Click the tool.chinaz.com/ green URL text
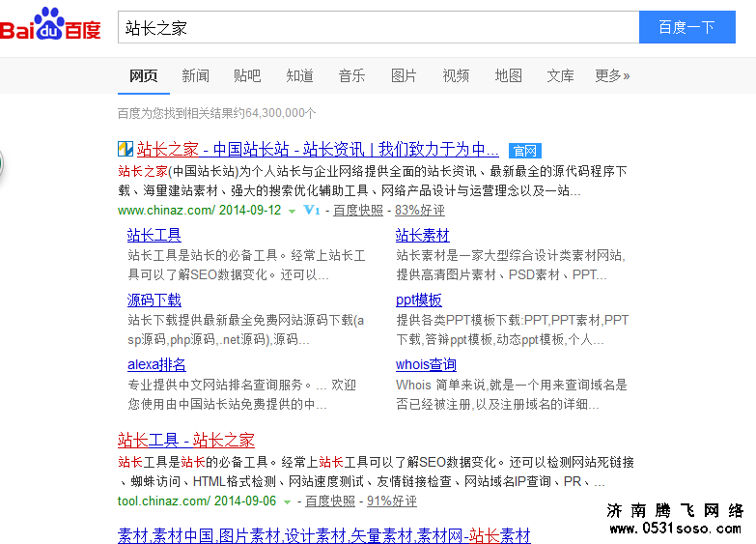The height and width of the screenshot is (544, 756). (164, 501)
